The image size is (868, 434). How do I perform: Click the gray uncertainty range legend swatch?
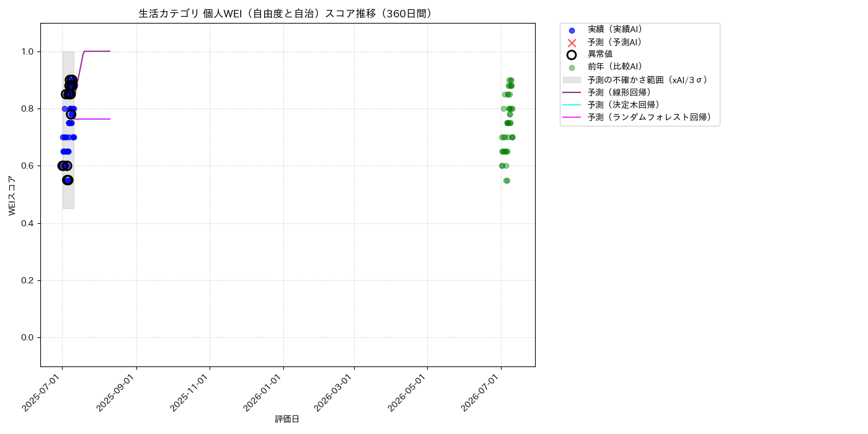(572, 80)
